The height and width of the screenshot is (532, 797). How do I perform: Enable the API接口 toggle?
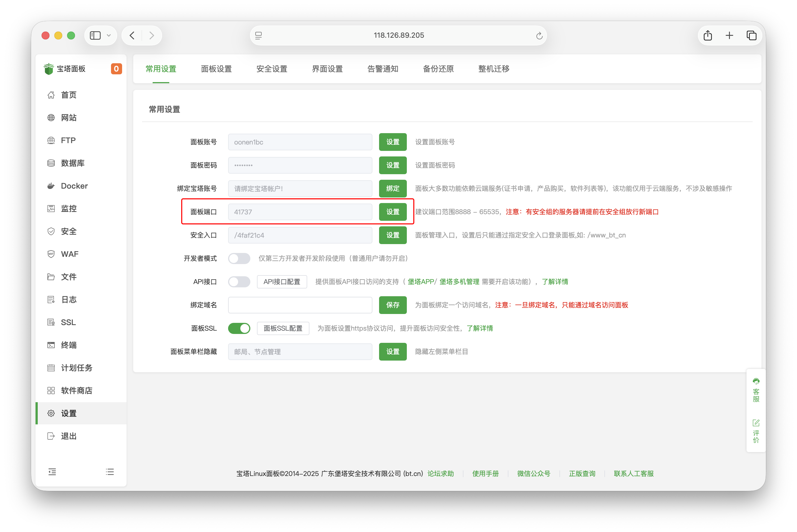(239, 282)
